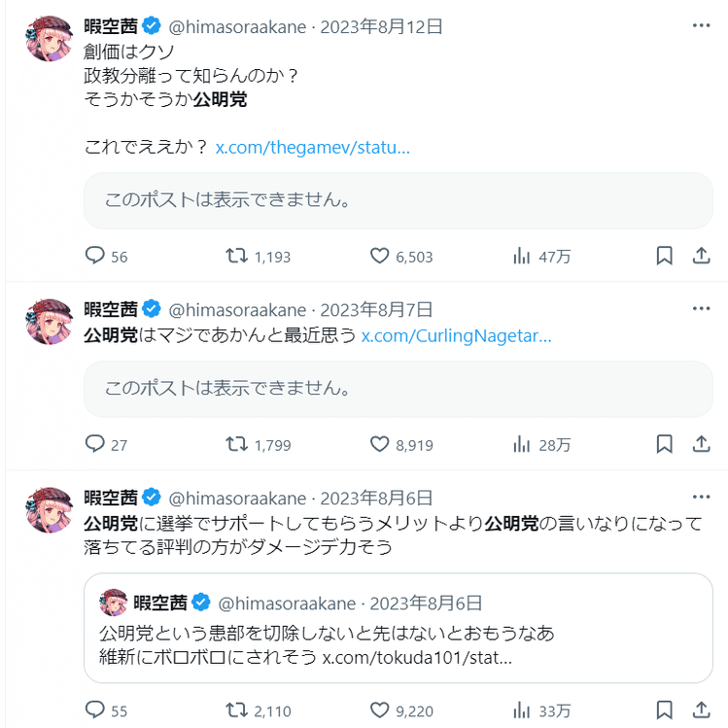728x728 pixels.
Task: Open more options for August 7 post
Action: (701, 309)
